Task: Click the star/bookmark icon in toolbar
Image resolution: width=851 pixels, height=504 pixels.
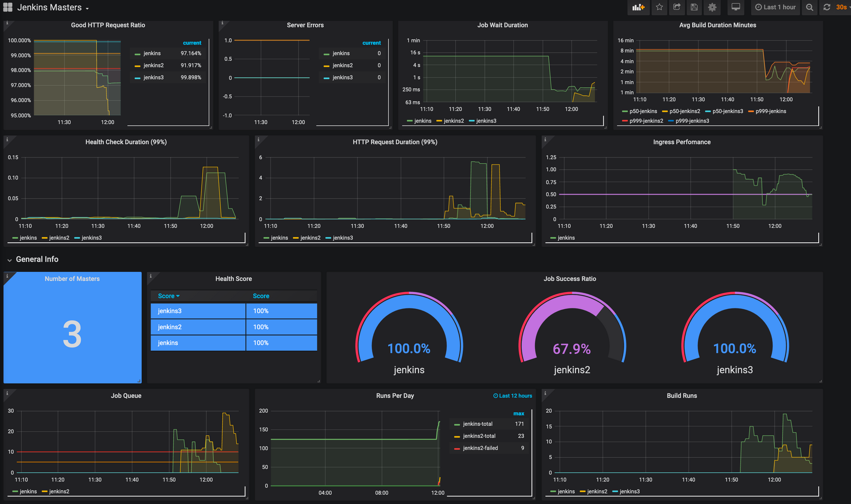Action: pos(659,8)
